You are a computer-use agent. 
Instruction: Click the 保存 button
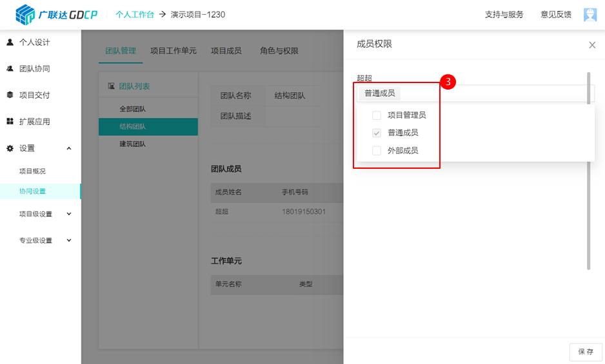586,352
